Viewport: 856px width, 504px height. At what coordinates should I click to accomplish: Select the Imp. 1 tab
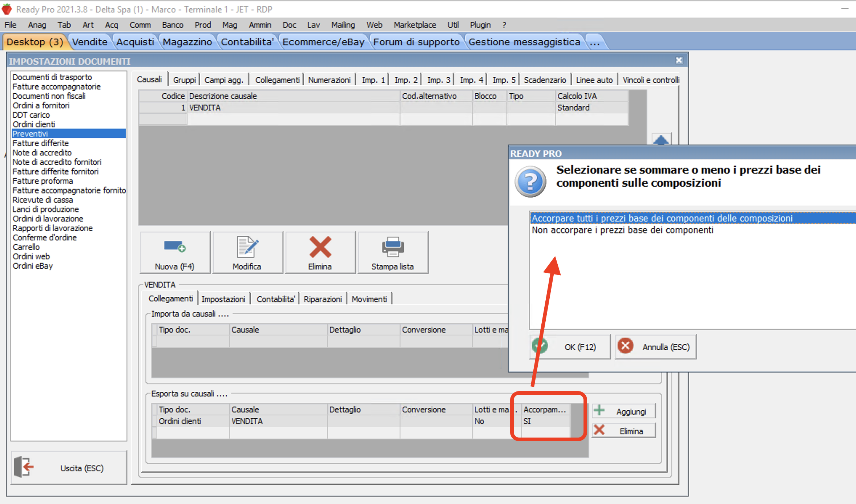pyautogui.click(x=373, y=80)
